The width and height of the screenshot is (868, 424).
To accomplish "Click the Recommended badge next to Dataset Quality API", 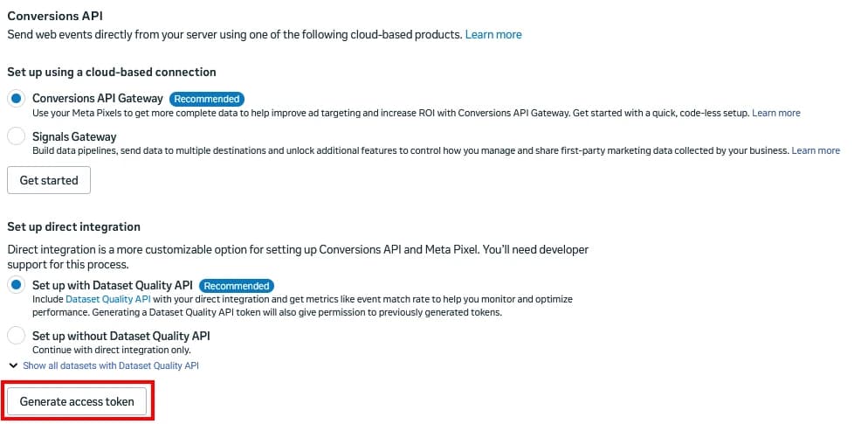I will click(237, 286).
